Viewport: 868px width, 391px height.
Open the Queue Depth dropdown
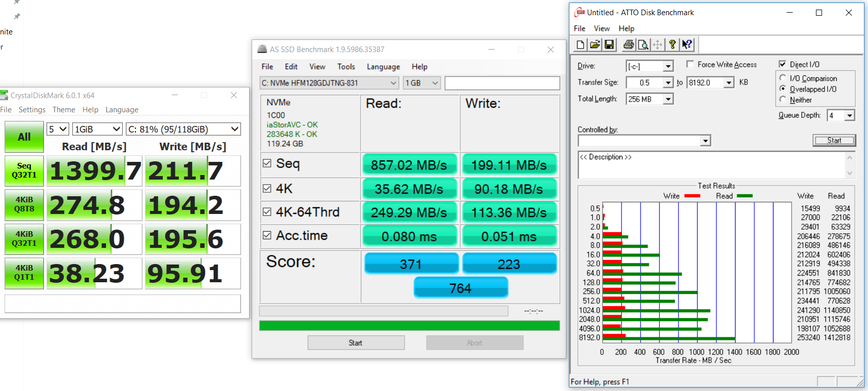849,115
